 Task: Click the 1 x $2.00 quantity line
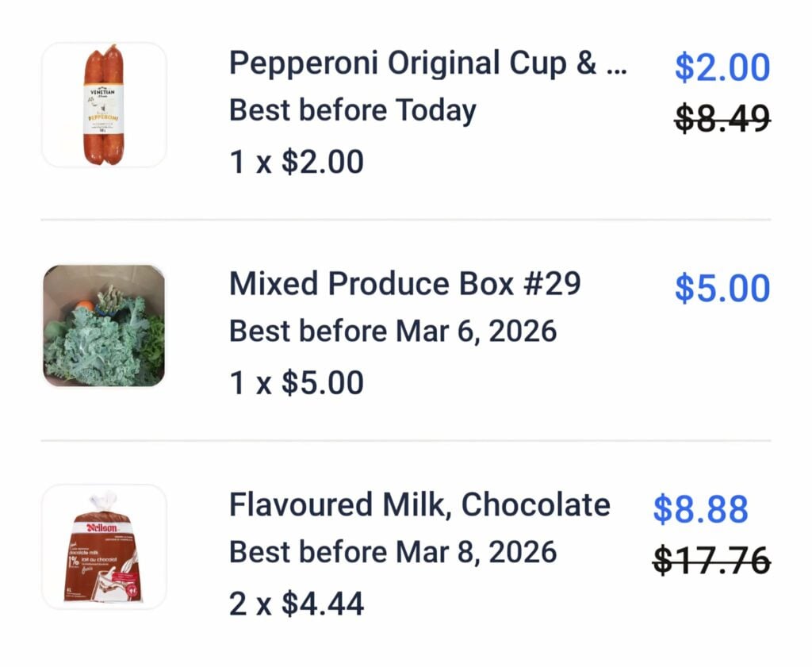[295, 161]
